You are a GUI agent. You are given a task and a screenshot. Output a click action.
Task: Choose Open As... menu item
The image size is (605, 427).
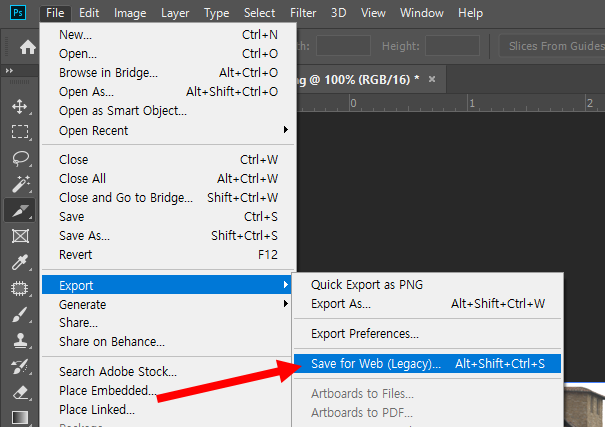coord(169,91)
